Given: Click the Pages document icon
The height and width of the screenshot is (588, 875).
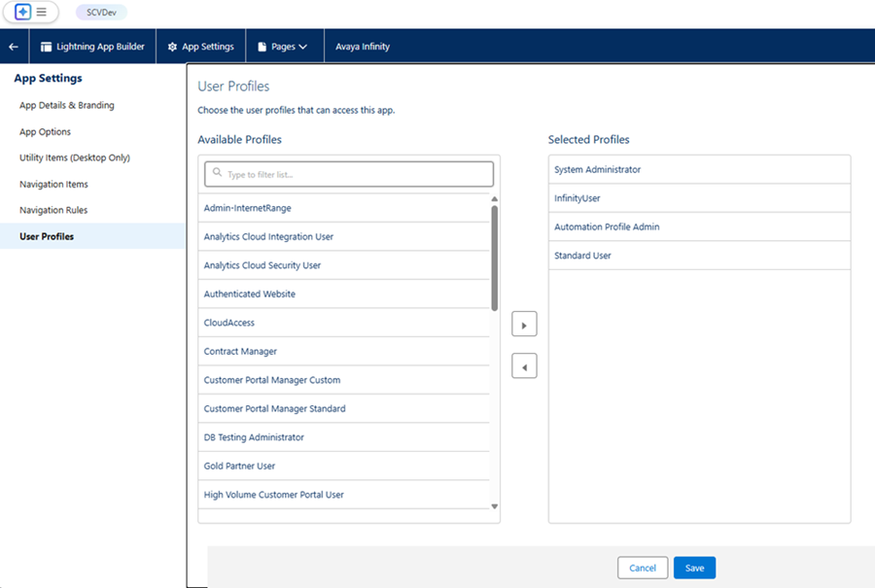Looking at the screenshot, I should [262, 47].
